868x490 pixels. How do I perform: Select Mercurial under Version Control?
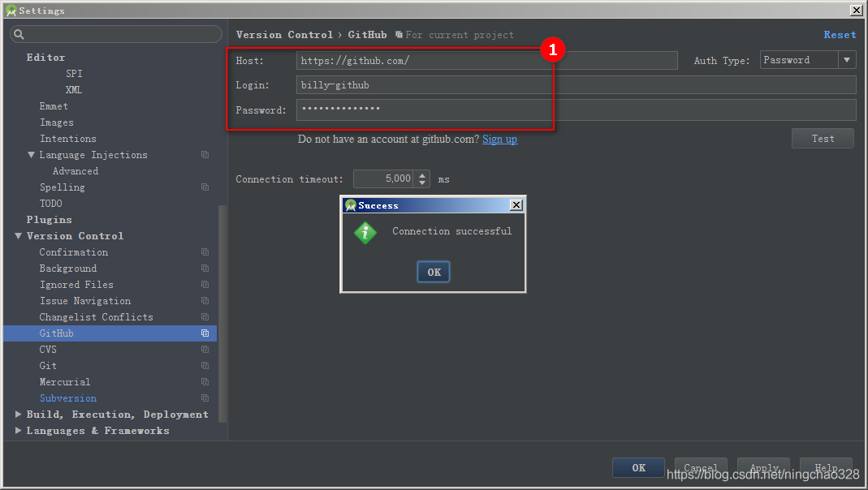pyautogui.click(x=65, y=382)
